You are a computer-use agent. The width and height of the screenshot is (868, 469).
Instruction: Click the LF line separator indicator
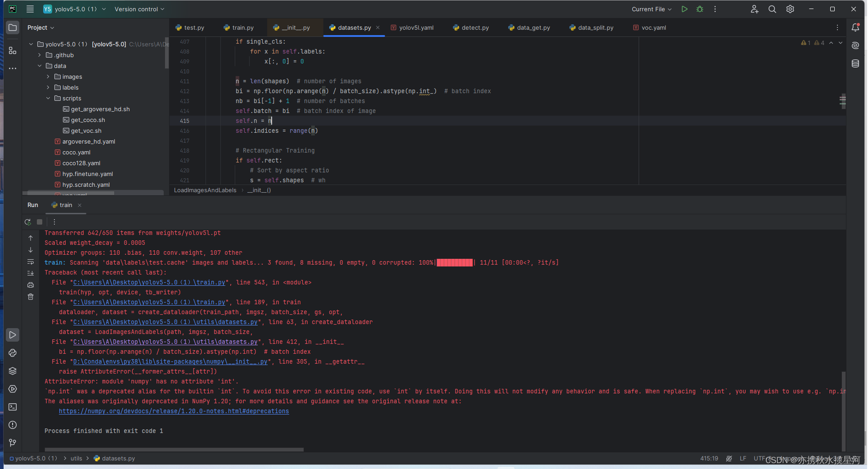tap(743, 459)
